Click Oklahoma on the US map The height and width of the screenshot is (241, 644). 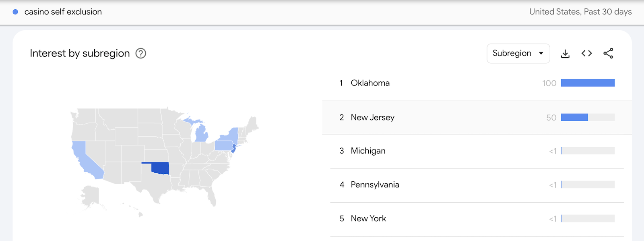(x=161, y=168)
